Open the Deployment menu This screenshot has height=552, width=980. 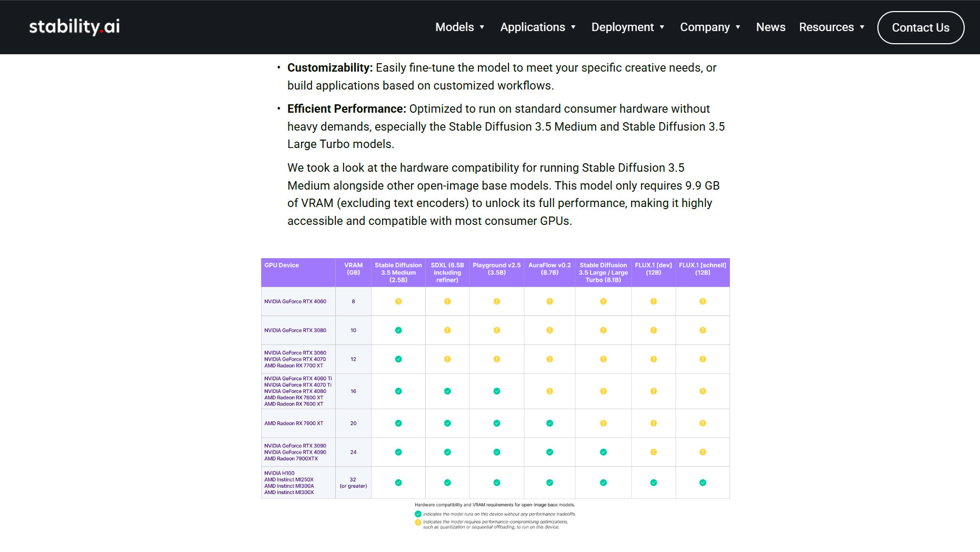pos(628,27)
